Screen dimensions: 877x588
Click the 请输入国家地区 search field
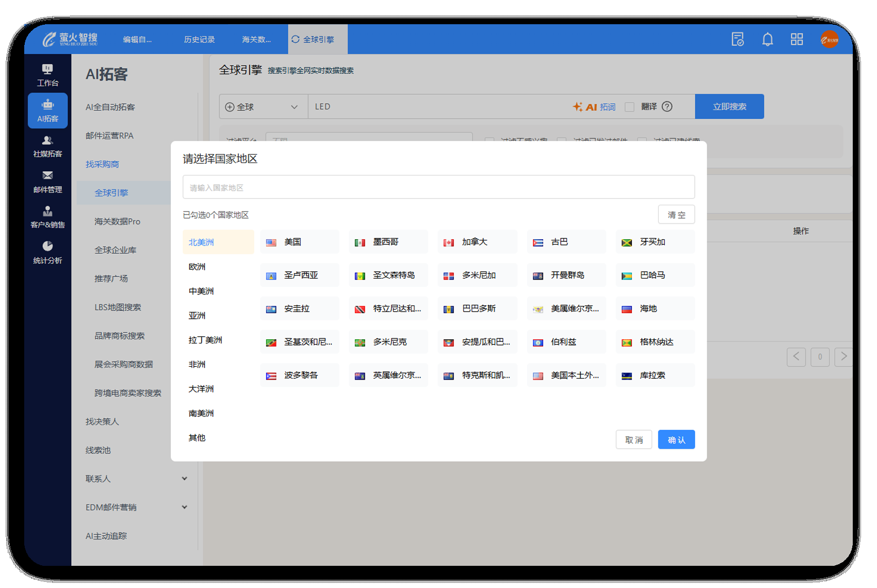coord(438,187)
